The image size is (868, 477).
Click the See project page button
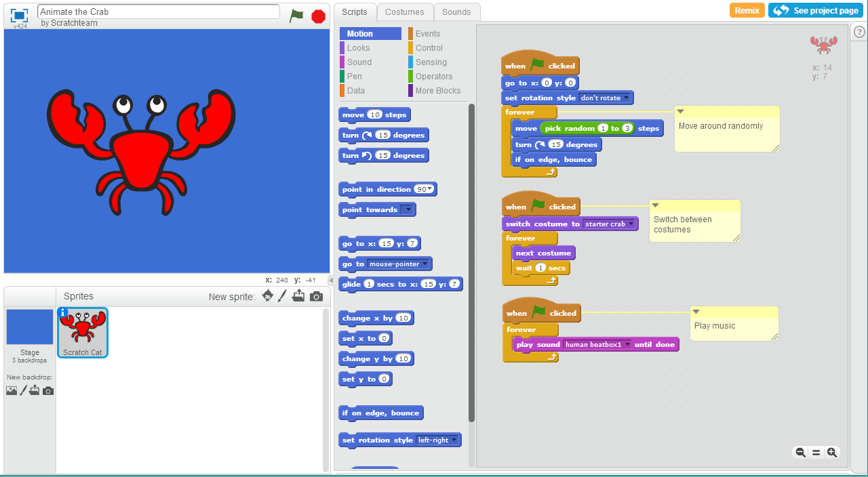click(x=816, y=11)
